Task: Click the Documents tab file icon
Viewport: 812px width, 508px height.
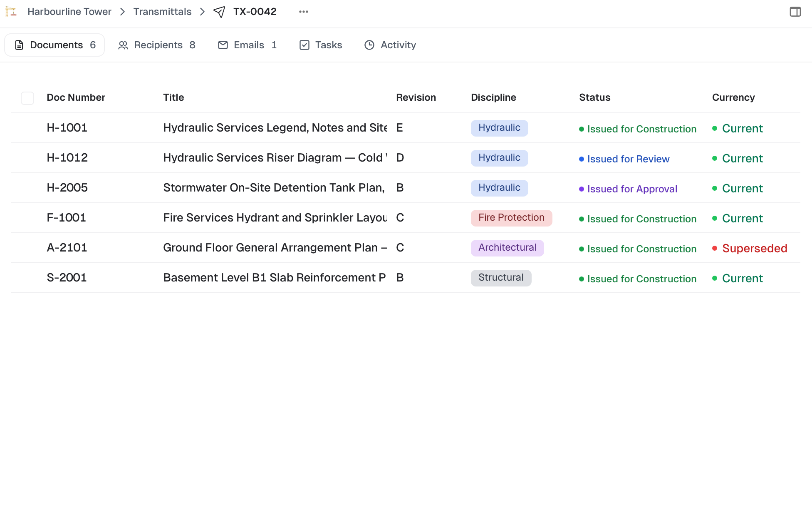Action: click(19, 45)
